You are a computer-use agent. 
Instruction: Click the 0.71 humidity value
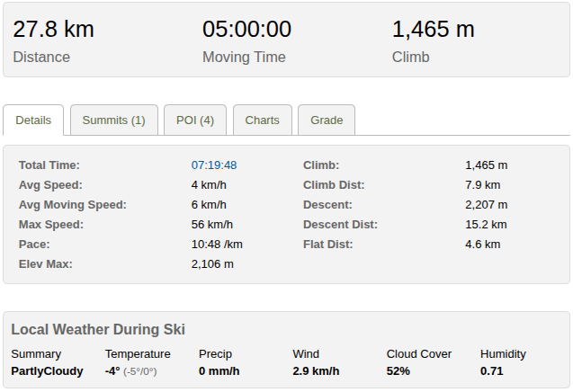pyautogui.click(x=492, y=371)
